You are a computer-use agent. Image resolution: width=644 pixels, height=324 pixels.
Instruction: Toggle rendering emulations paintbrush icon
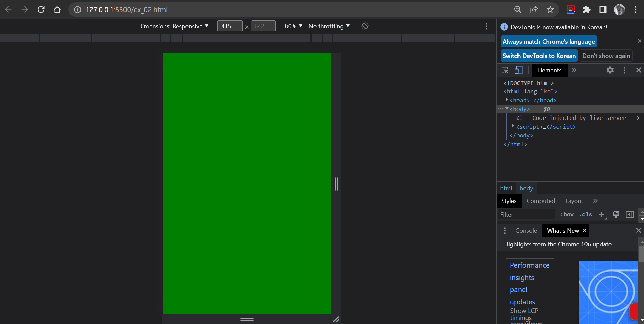click(x=616, y=214)
